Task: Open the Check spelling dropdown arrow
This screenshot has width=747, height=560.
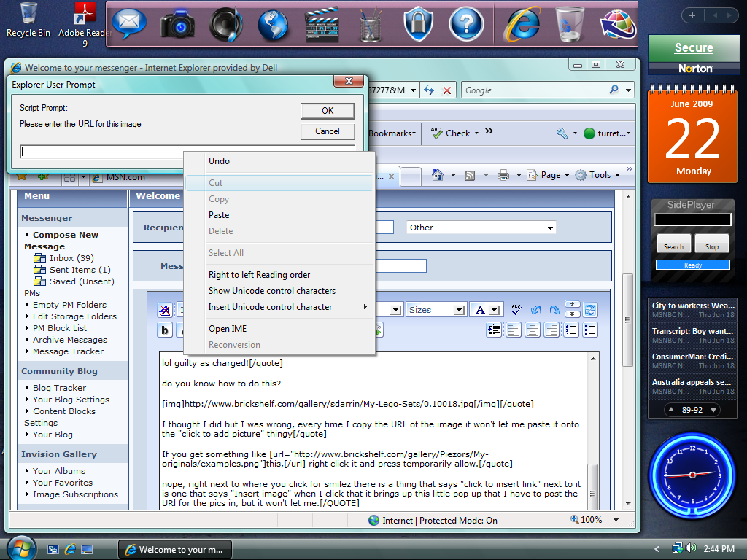Action: tap(476, 133)
